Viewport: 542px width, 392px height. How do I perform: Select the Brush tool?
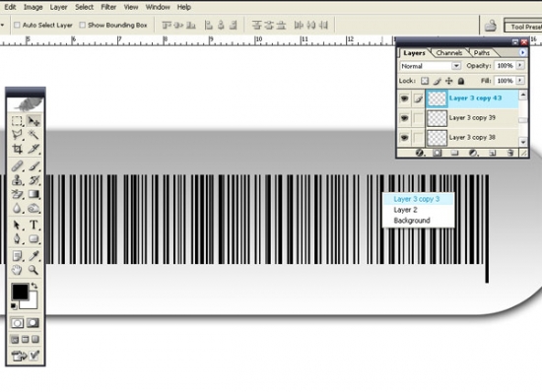pos(34,166)
